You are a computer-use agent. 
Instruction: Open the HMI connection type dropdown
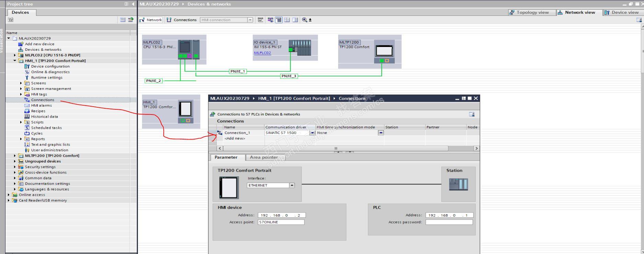[x=250, y=20]
